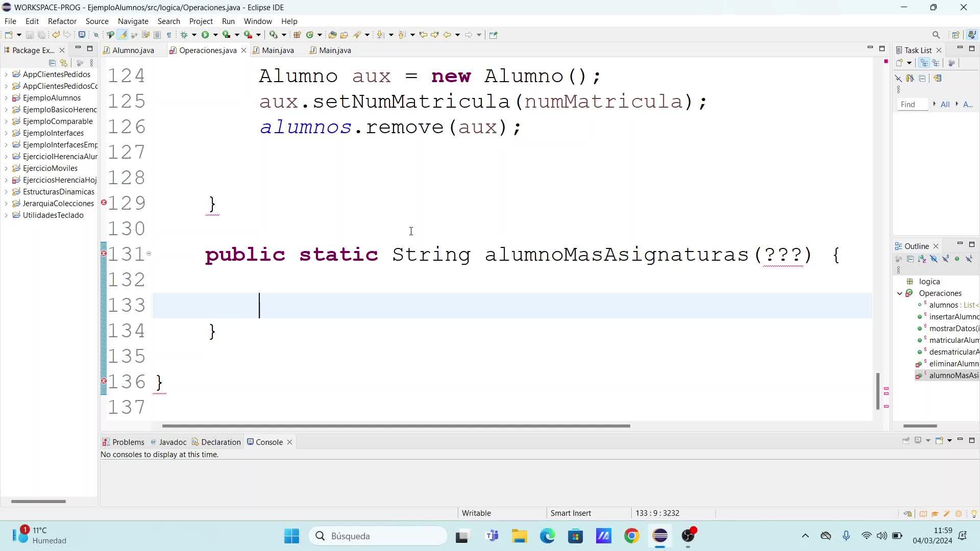Click New Java Class icon in toolbar
The image size is (980, 551).
[309, 35]
